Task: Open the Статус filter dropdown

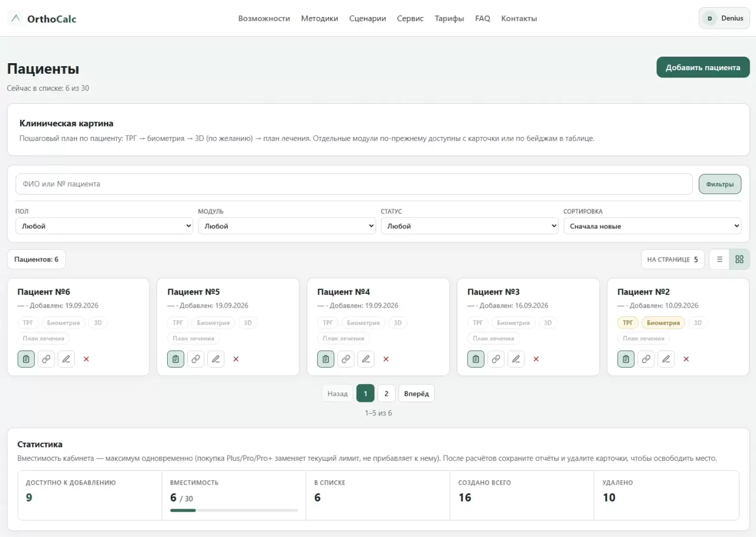Action: (470, 226)
